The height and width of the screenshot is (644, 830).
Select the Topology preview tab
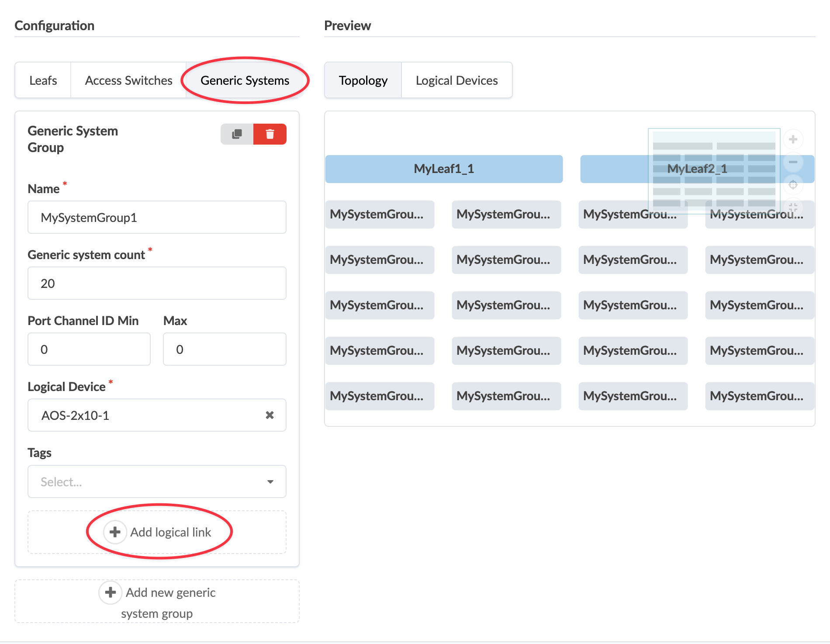pos(363,80)
